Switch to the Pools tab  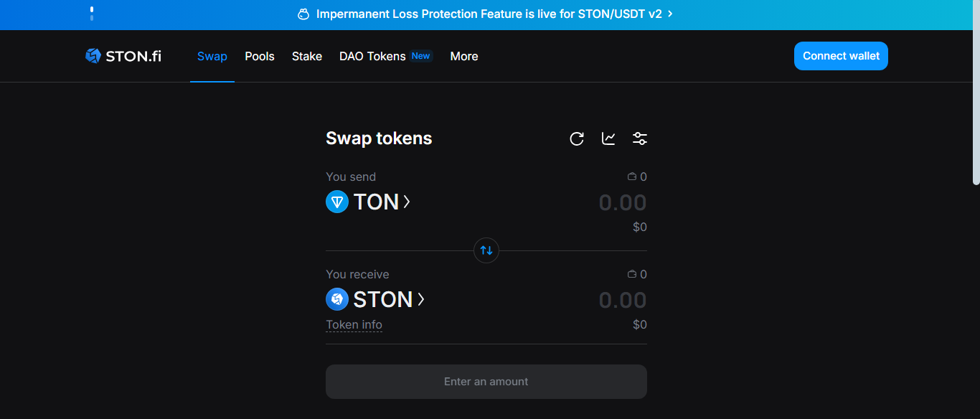(260, 56)
